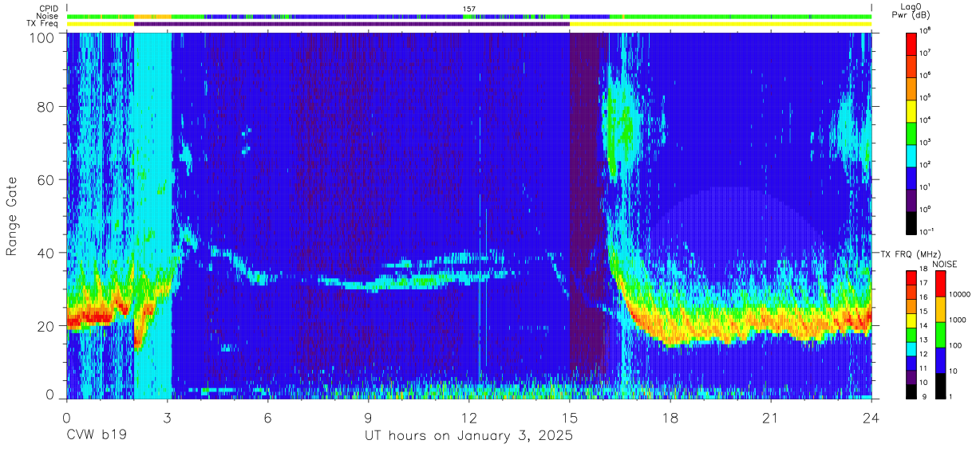Select the red top segment of noise colorbar
Screen dimensions: 980x452
(x=942, y=283)
